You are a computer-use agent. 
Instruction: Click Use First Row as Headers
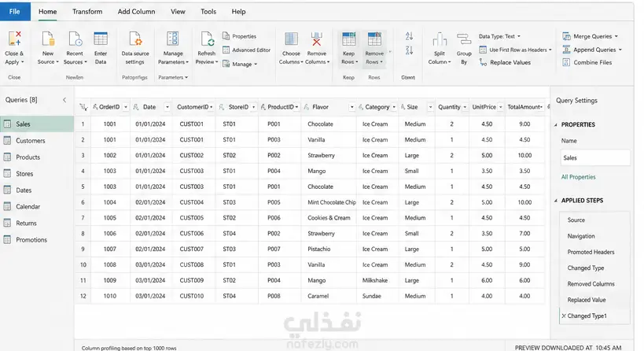[515, 50]
